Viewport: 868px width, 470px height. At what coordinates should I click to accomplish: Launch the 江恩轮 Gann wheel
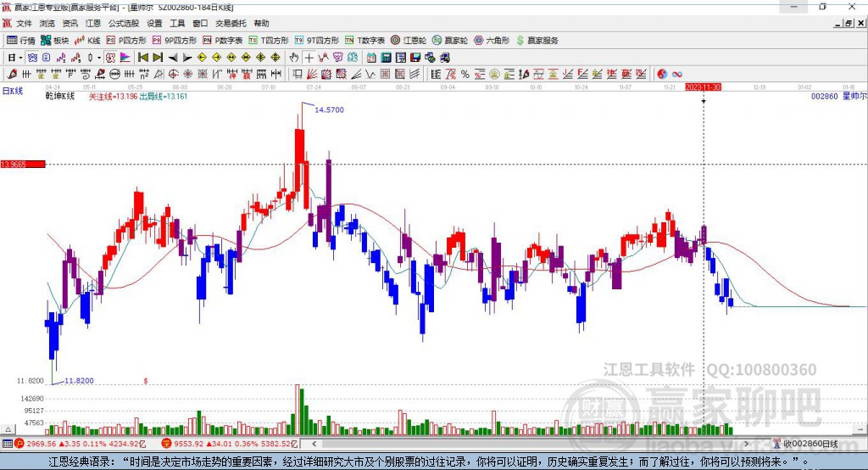(x=409, y=41)
